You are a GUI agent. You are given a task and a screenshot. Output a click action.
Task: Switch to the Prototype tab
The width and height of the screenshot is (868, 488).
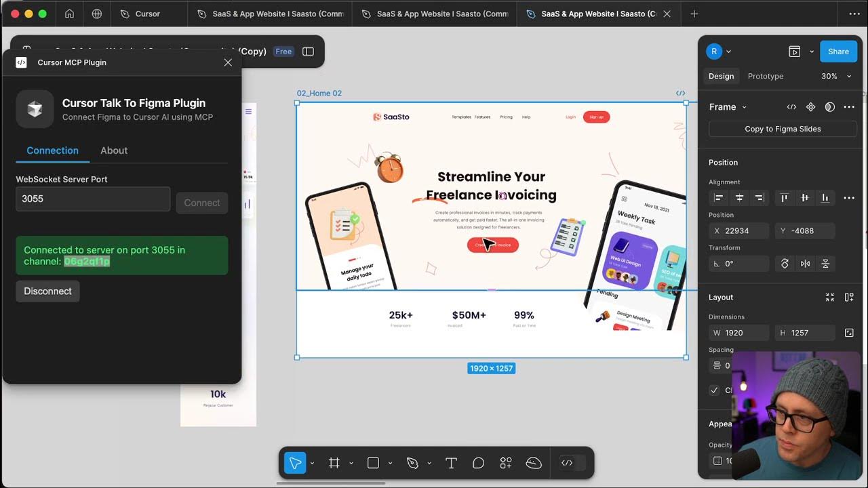pyautogui.click(x=766, y=76)
